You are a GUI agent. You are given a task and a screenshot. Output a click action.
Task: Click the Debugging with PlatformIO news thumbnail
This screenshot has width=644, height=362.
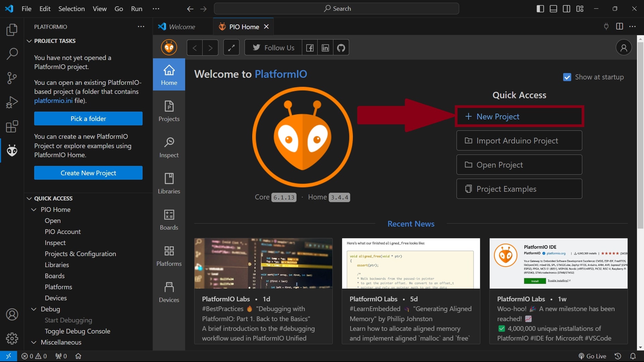pyautogui.click(x=263, y=263)
